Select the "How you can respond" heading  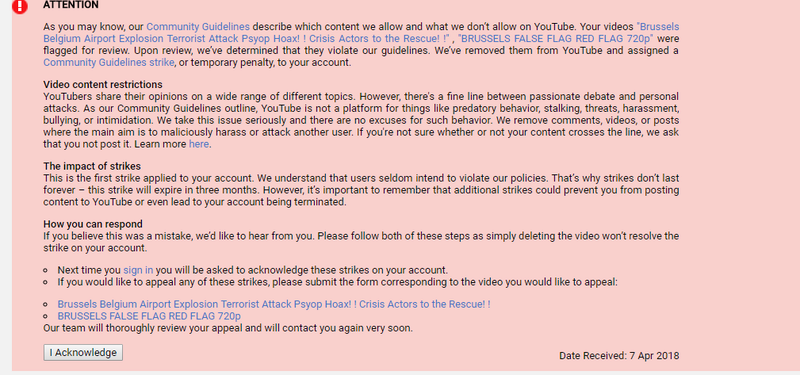pos(93,224)
